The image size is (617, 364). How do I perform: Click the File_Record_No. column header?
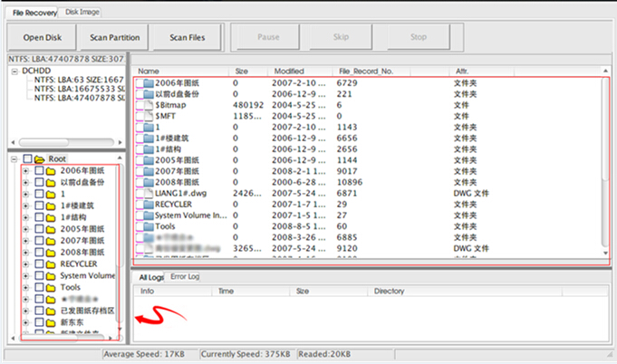pos(371,72)
